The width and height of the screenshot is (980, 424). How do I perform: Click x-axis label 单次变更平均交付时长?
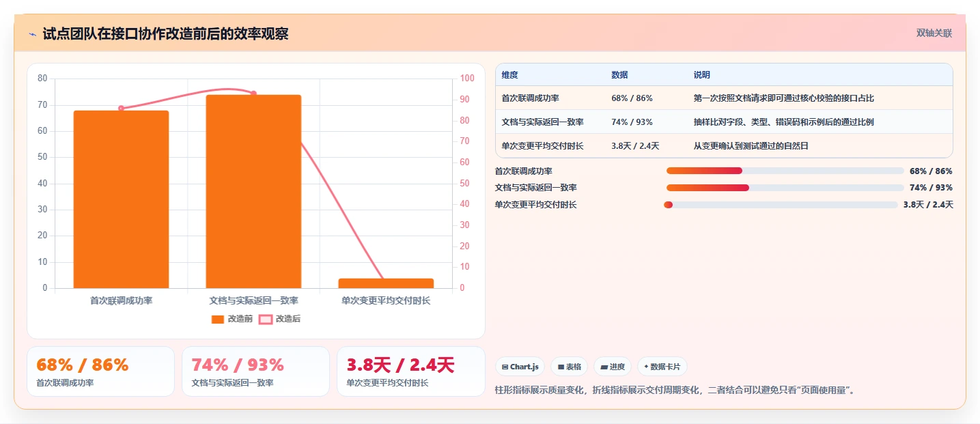coord(386,300)
